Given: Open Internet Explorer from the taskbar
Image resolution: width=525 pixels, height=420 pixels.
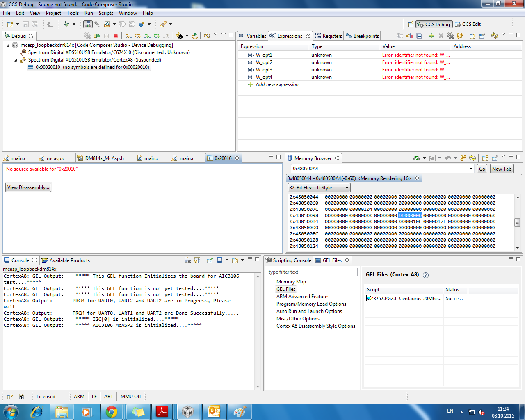Looking at the screenshot, I should (x=37, y=411).
